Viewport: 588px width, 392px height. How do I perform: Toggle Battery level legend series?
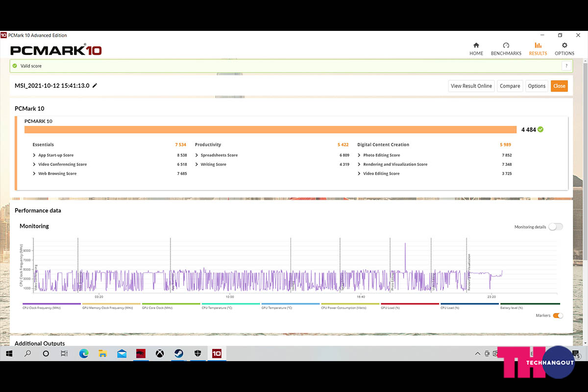tap(530, 306)
